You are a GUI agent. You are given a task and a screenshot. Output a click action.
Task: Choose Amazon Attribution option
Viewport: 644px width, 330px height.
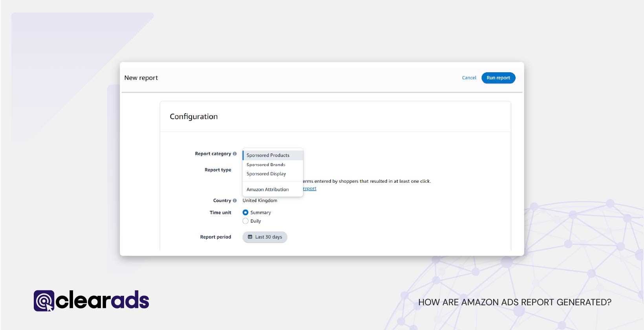pos(273,189)
